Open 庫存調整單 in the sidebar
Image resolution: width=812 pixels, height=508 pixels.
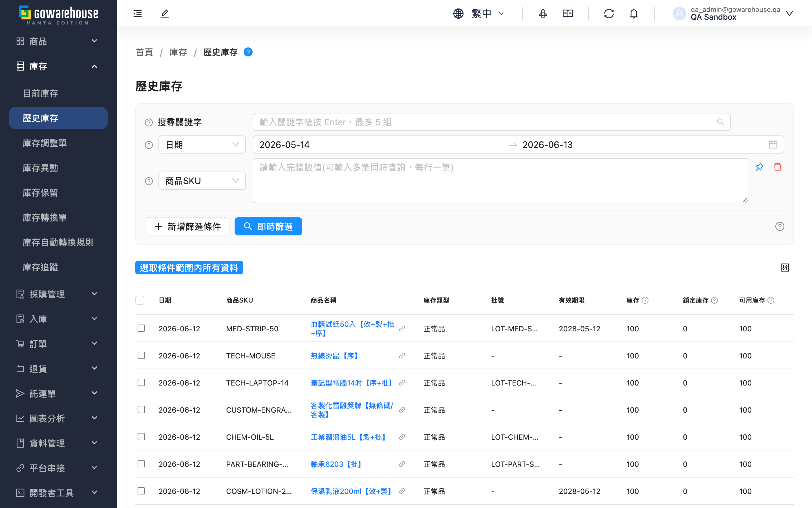point(58,143)
